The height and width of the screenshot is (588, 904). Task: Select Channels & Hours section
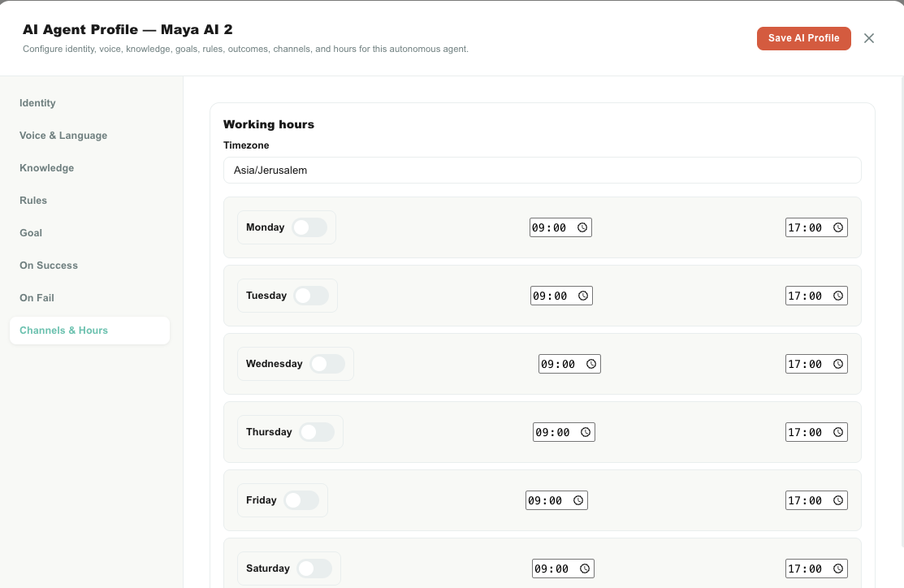(89, 331)
